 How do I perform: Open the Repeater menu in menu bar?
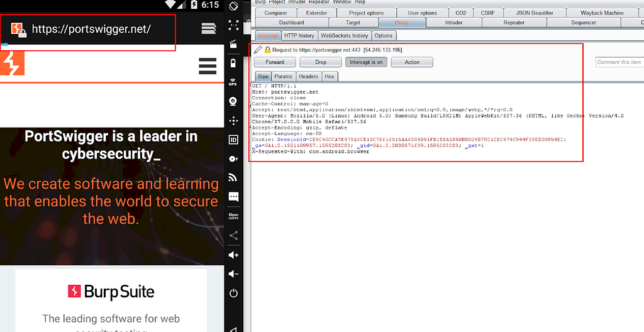tap(319, 2)
